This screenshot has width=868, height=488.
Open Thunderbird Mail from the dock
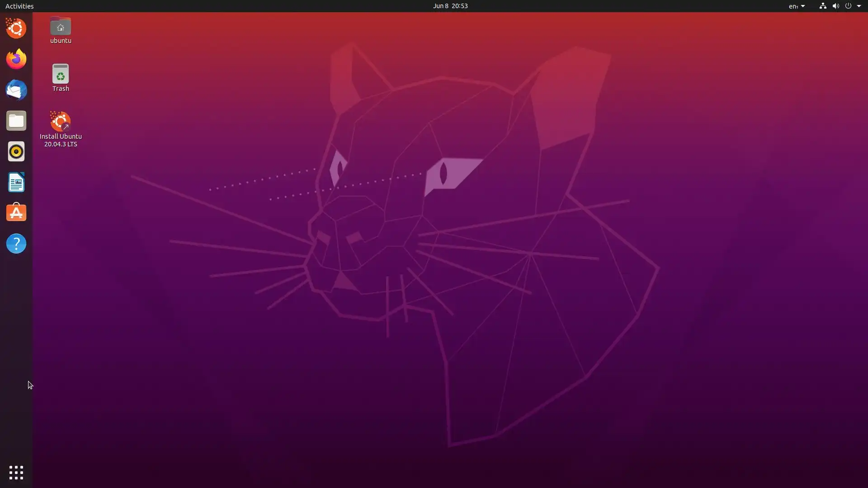click(x=16, y=90)
